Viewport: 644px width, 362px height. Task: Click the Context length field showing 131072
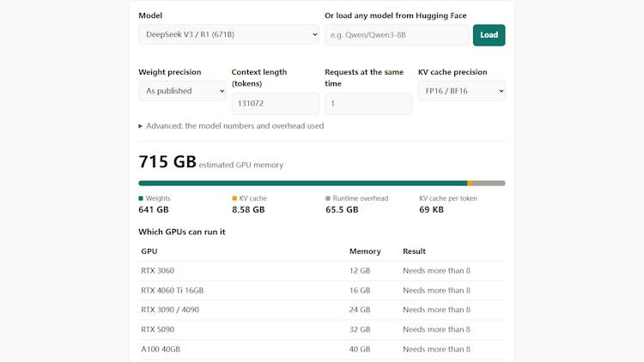point(275,104)
